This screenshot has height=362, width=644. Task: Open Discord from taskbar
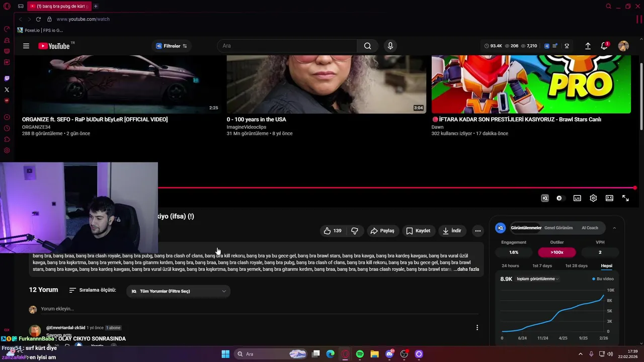(389, 354)
